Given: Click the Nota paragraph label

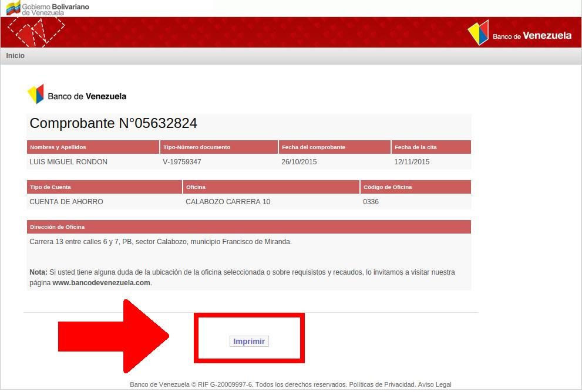Looking at the screenshot, I should click(39, 272).
